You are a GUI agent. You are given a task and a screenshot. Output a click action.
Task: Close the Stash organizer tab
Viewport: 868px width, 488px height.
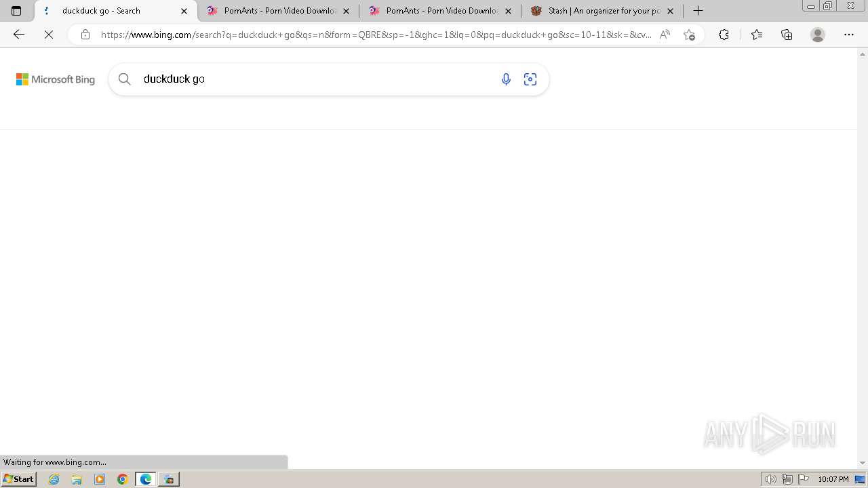pos(671,11)
